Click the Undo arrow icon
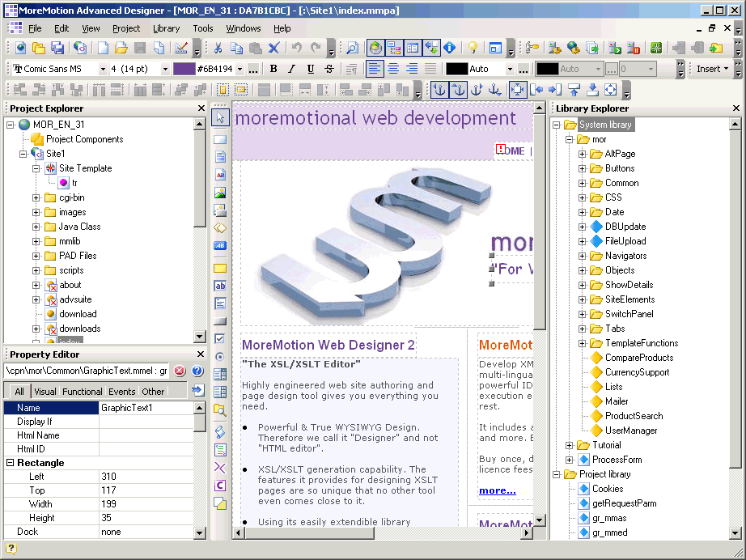Screen dimensions: 746x560 (297, 48)
